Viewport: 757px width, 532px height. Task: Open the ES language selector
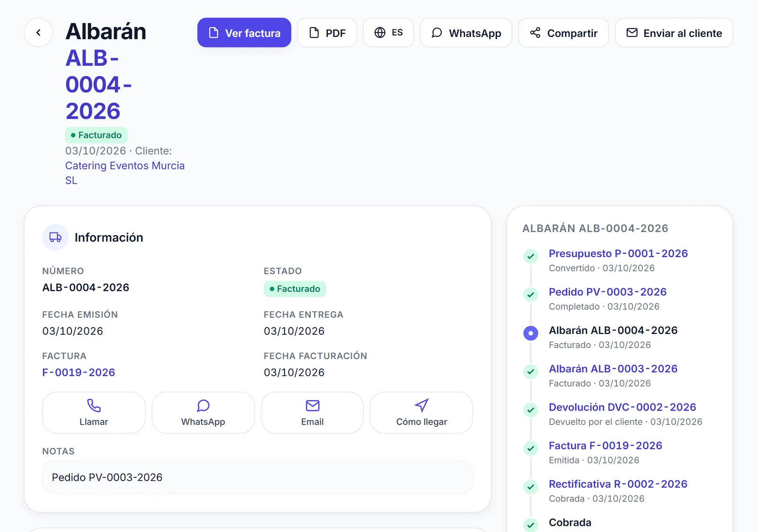[388, 33]
